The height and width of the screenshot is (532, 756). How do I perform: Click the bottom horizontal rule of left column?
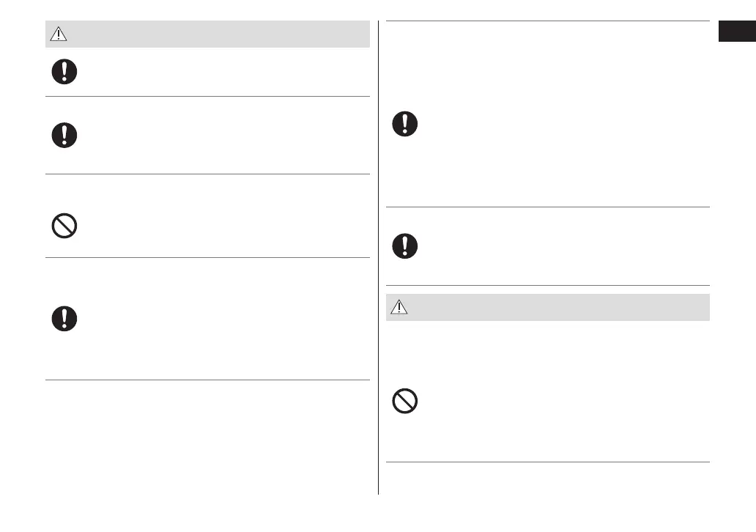pyautogui.click(x=207, y=380)
